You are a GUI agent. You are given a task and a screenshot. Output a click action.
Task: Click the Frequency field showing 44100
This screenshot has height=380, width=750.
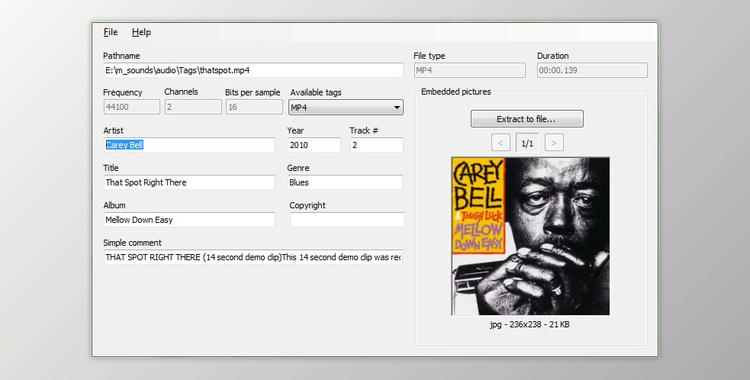[132, 107]
